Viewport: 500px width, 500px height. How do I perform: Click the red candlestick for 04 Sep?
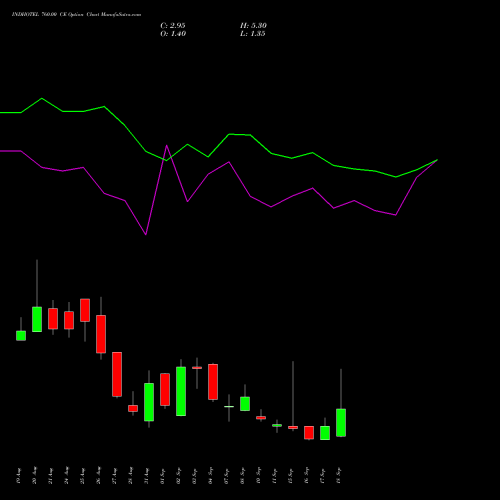tap(213, 382)
